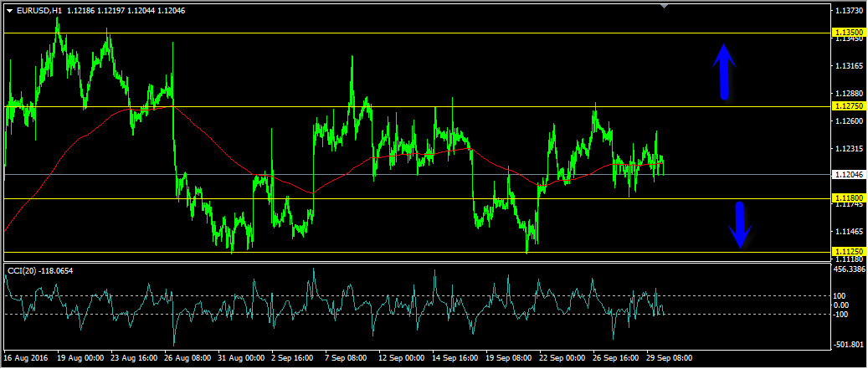Click the 456.3386 CCI scale maximum

point(850,270)
